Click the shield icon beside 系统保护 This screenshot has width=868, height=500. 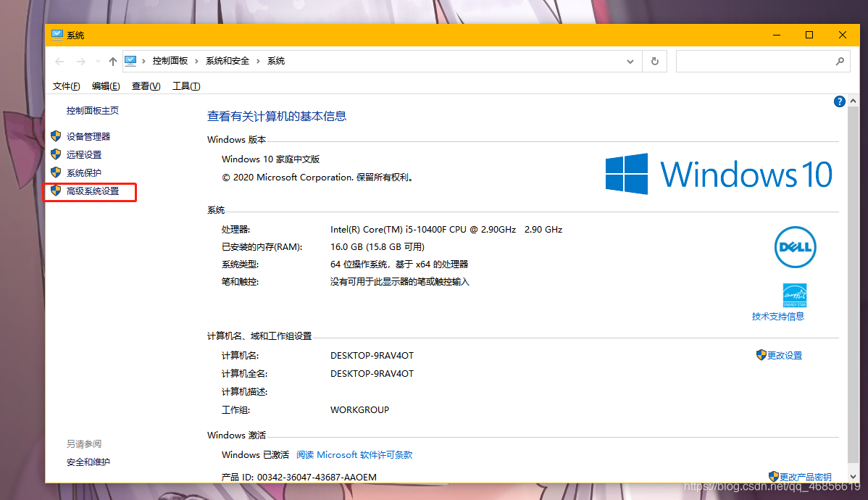click(x=56, y=172)
